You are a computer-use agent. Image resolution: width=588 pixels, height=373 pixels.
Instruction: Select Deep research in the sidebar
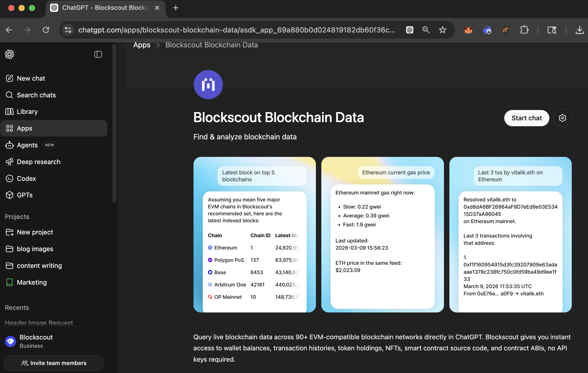coord(39,162)
